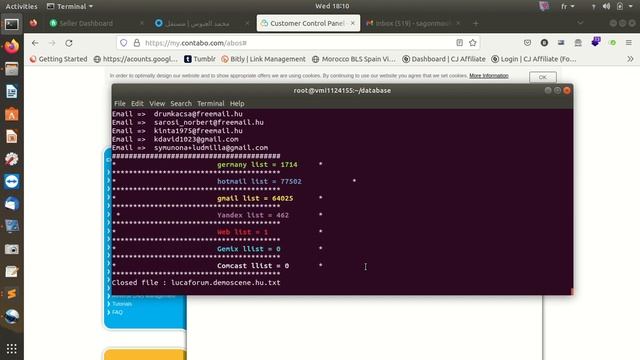Open the Files manager dock icon
This screenshot has width=640, height=360.
[11, 69]
